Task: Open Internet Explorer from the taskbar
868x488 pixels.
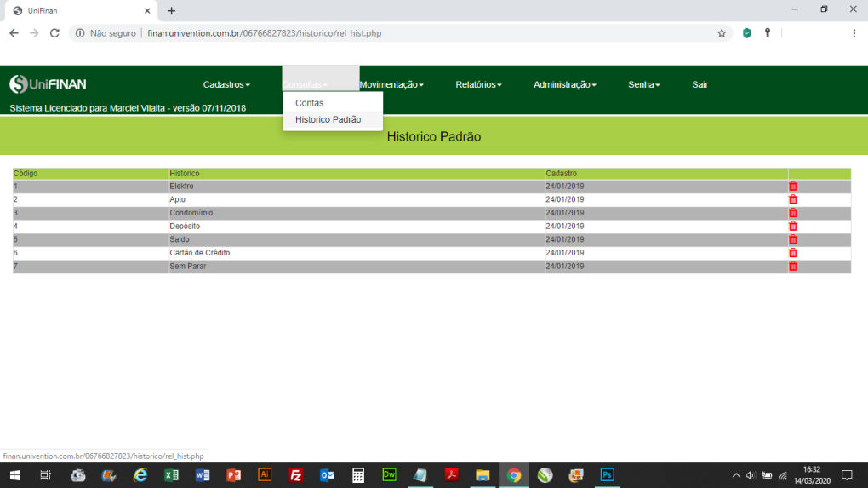Action: 140,475
